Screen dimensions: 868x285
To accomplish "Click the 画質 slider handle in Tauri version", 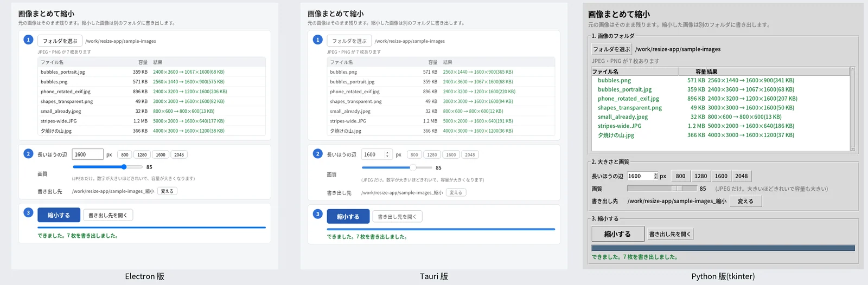I will coord(413,167).
